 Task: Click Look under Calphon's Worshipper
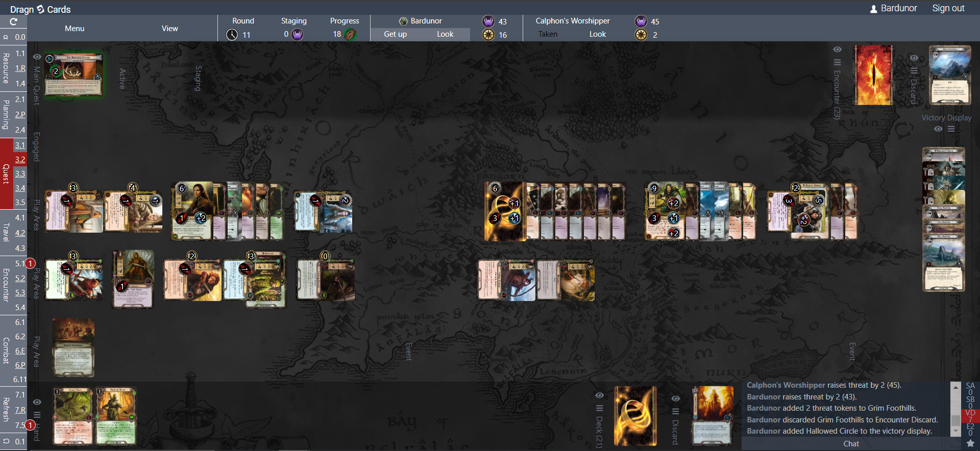tap(598, 34)
